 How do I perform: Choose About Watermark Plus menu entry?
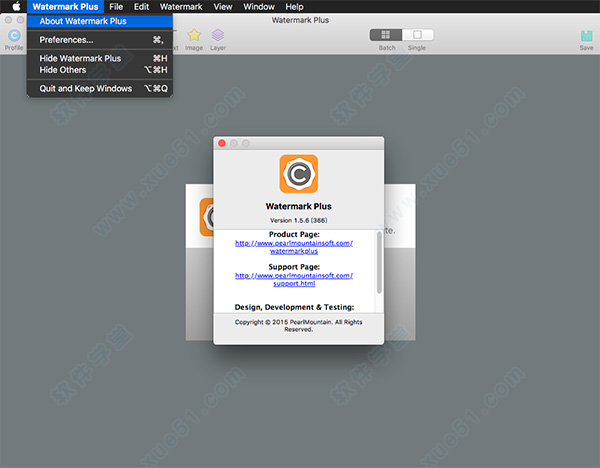[x=100, y=21]
